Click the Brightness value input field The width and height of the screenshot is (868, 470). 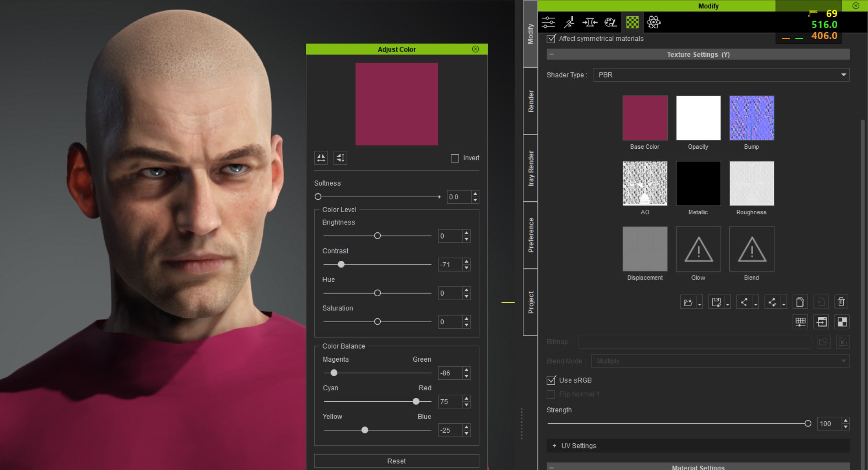tap(450, 236)
